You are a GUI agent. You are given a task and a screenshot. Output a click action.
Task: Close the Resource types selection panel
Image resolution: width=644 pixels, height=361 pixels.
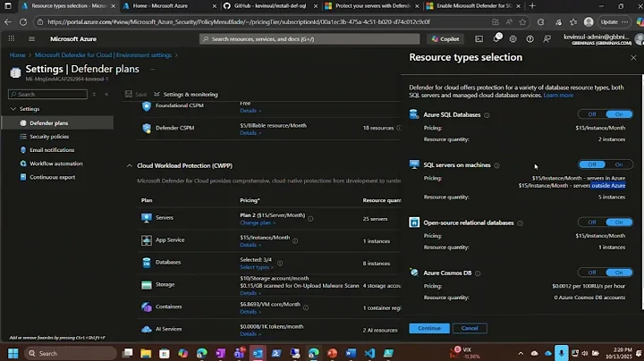(633, 57)
